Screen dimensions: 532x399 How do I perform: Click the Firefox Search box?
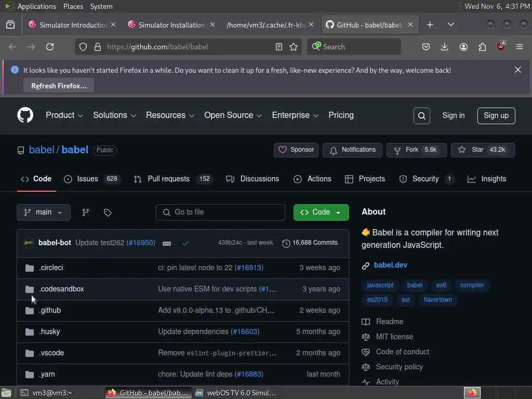click(x=354, y=47)
